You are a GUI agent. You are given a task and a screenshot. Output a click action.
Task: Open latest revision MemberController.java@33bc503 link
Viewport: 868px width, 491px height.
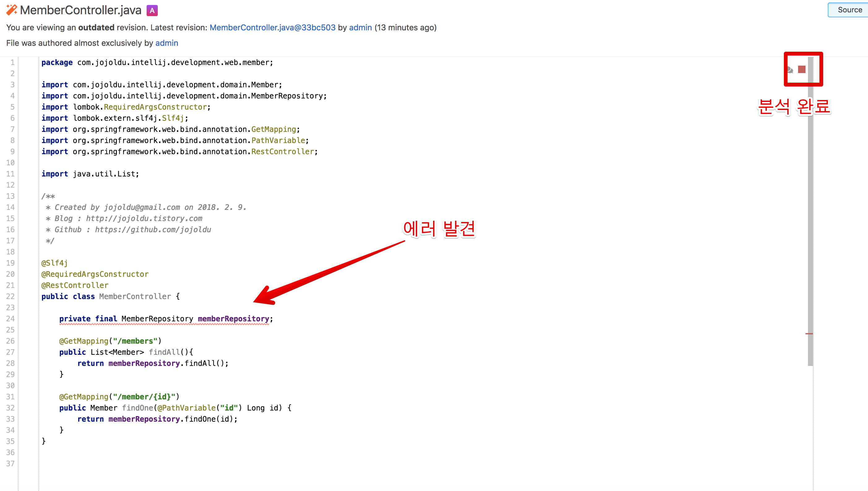(272, 28)
